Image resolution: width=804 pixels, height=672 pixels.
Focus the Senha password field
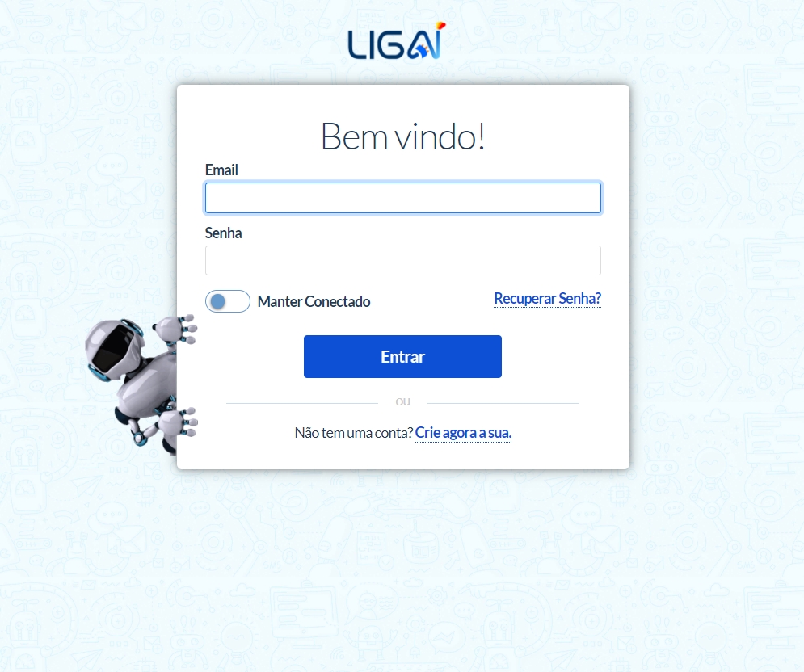(403, 260)
